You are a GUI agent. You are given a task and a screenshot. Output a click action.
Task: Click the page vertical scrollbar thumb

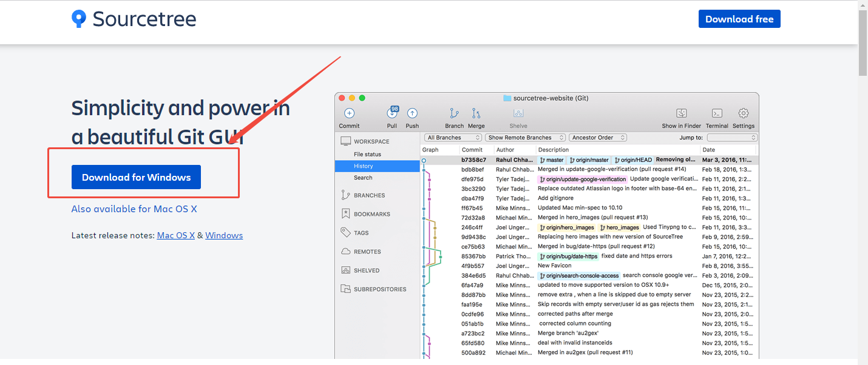tap(863, 42)
